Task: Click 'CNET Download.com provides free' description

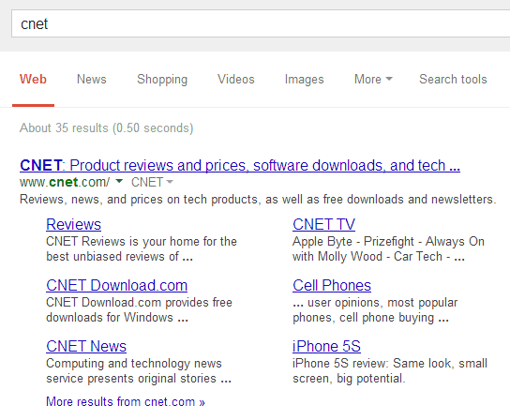Action: 139,309
